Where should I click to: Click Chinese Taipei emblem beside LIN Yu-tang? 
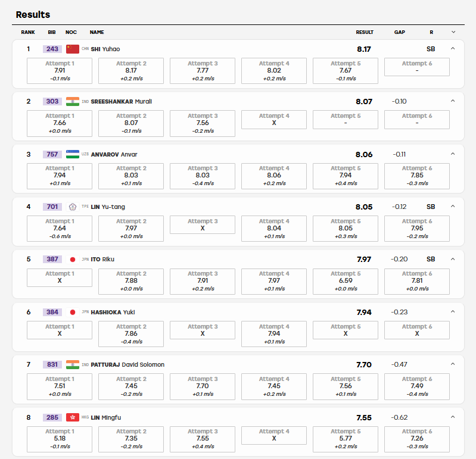(73, 207)
